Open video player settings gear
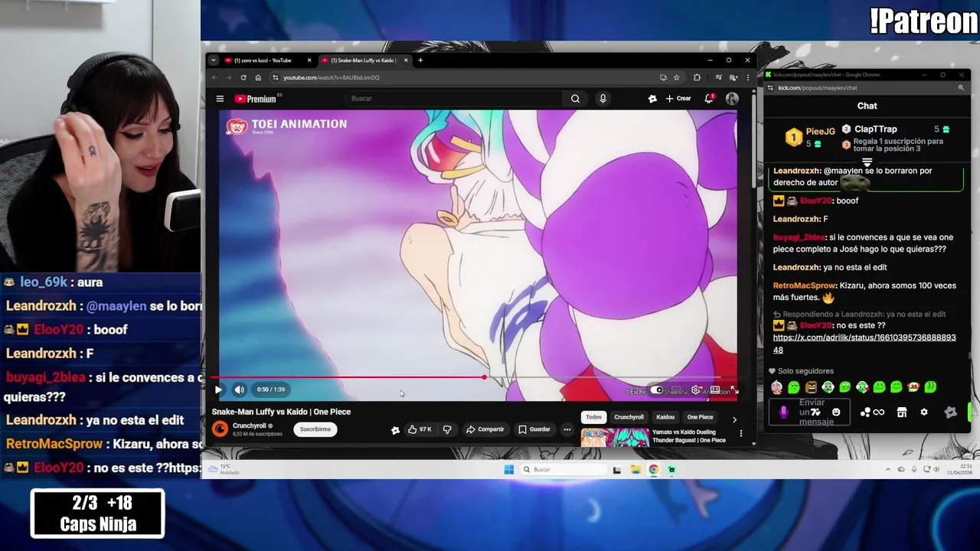Screen dimensions: 980x551 (695, 390)
